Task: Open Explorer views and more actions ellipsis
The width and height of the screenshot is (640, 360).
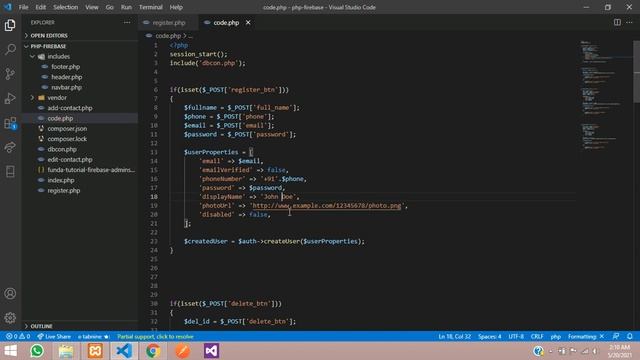Action: pyautogui.click(x=127, y=22)
